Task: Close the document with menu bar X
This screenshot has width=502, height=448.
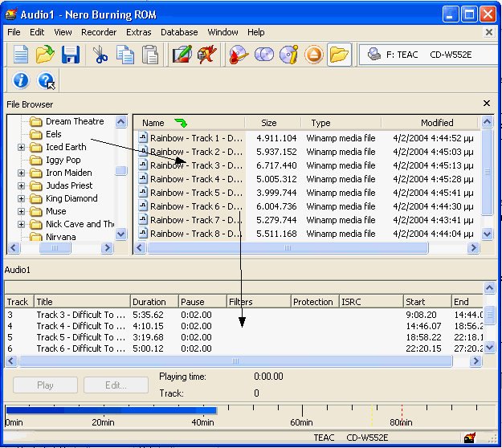Action: pyautogui.click(x=488, y=32)
